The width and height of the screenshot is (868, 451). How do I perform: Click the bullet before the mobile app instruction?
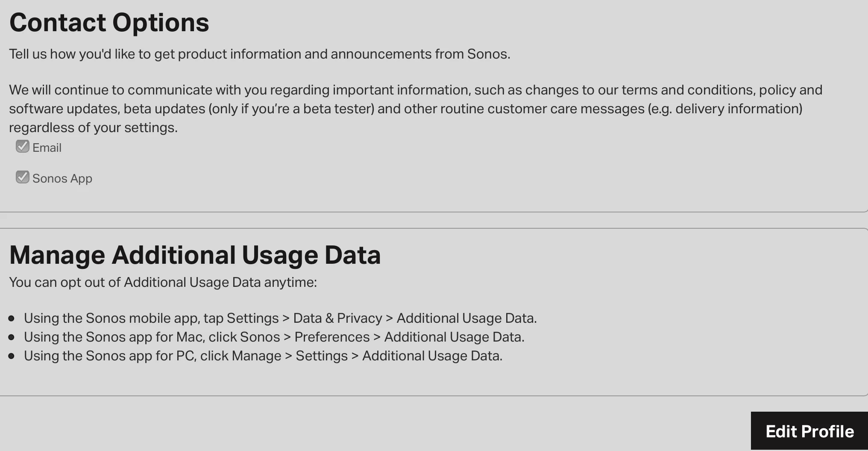click(12, 318)
